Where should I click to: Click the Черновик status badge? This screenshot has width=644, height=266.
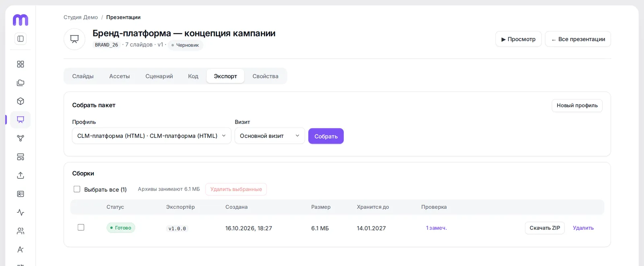pos(185,45)
